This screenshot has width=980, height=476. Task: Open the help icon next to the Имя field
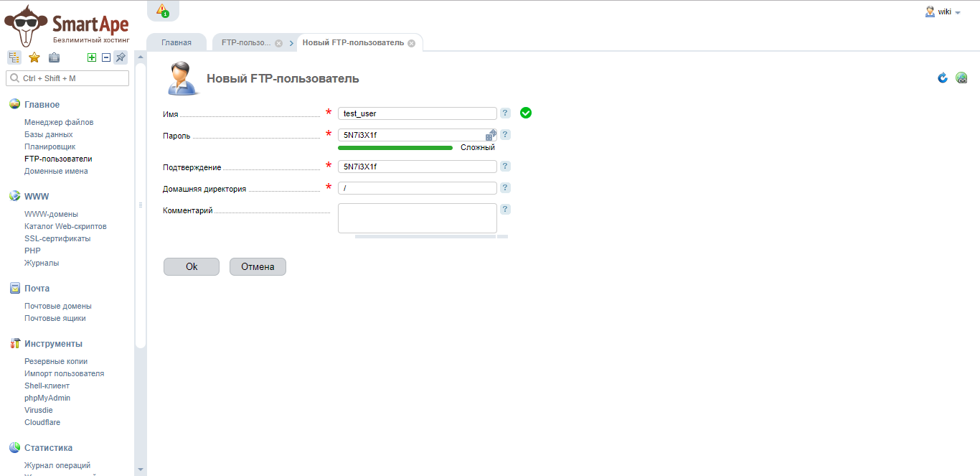(x=505, y=113)
